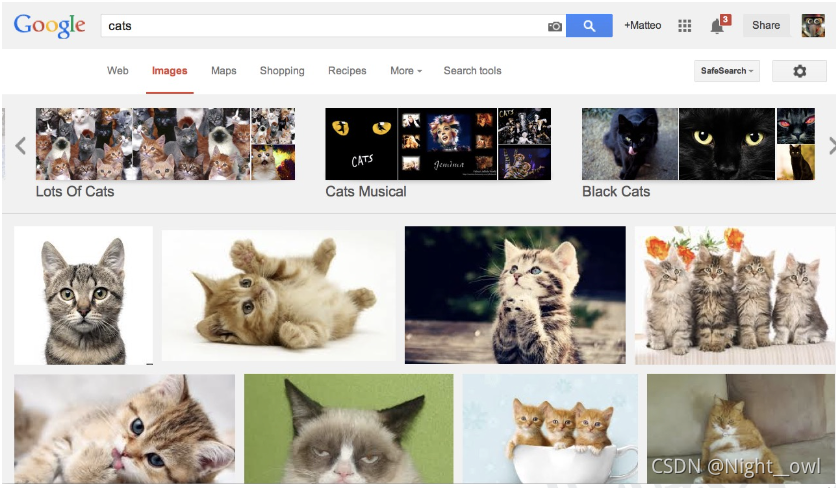Image resolution: width=836 pixels, height=488 pixels.
Task: Open the blue-eyed kitten licking paw image
Action: (124, 429)
